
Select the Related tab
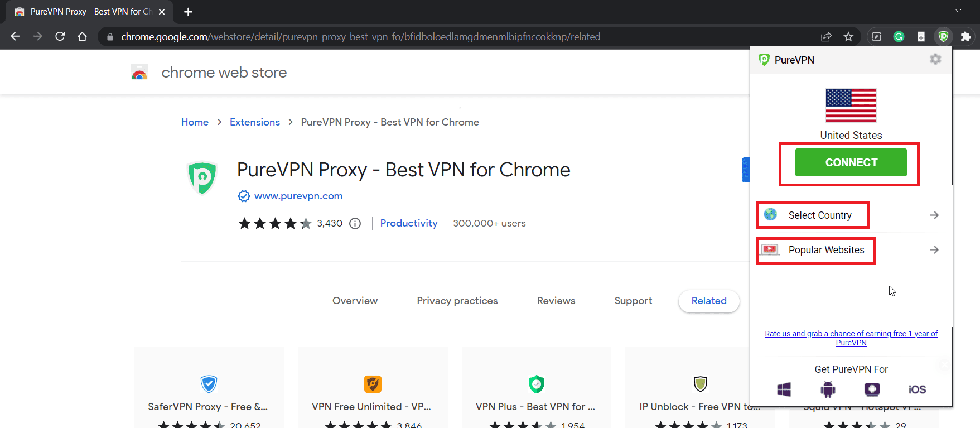(709, 301)
